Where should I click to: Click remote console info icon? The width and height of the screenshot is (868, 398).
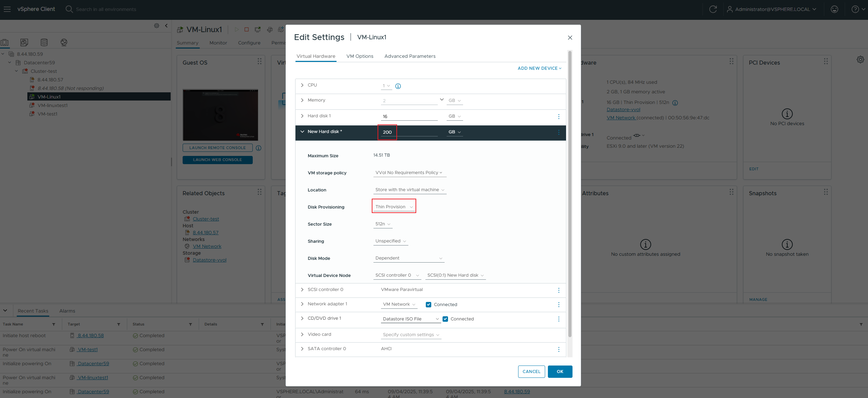[x=259, y=148]
